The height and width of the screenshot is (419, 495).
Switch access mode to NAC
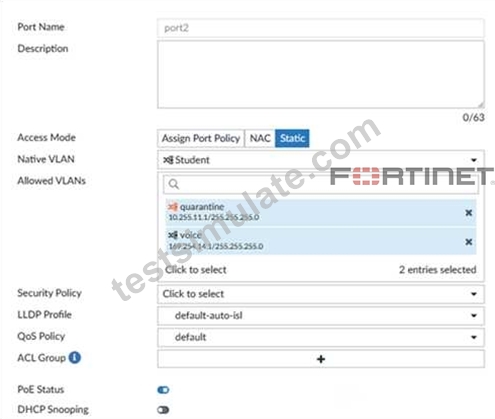pos(260,138)
